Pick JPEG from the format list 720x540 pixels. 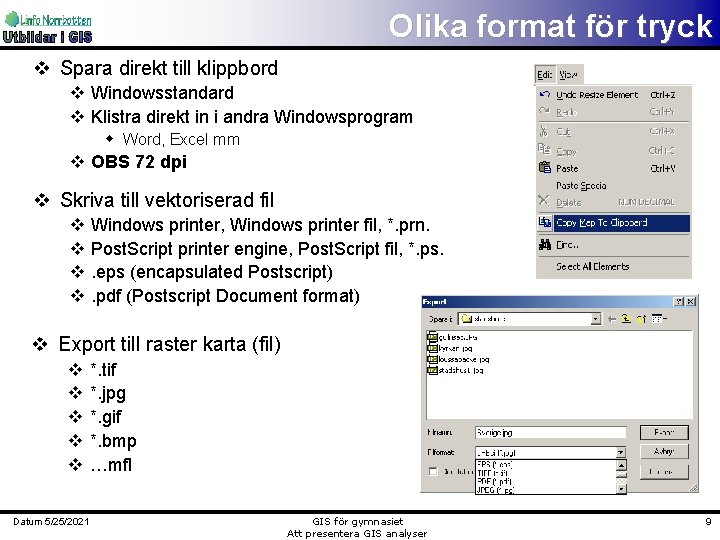coord(545,489)
